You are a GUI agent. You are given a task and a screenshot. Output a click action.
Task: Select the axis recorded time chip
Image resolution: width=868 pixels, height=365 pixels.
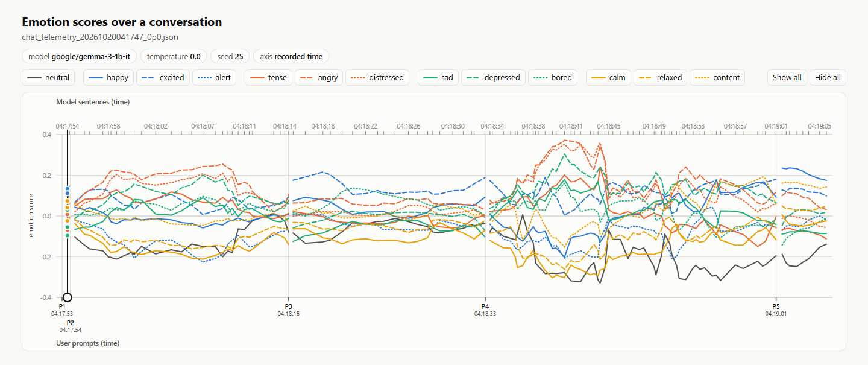point(291,56)
